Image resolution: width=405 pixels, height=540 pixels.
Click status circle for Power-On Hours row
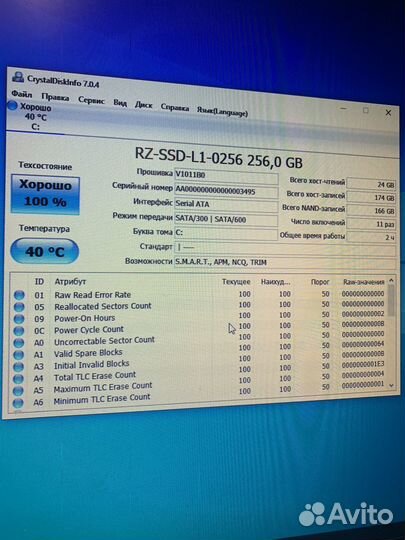[x=19, y=319]
